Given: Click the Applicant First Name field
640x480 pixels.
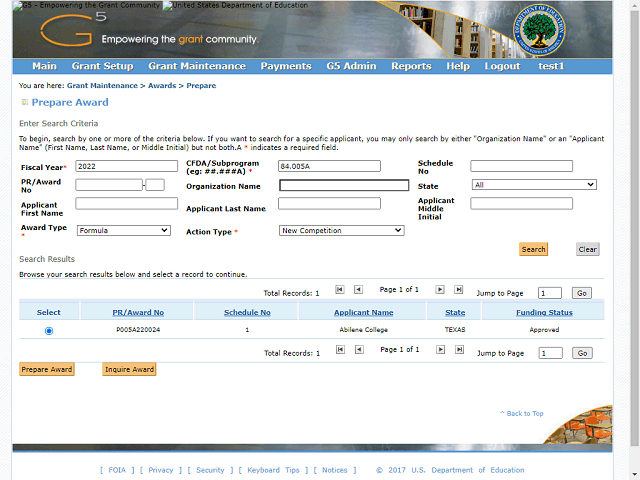Looking at the screenshot, I should tap(127, 204).
